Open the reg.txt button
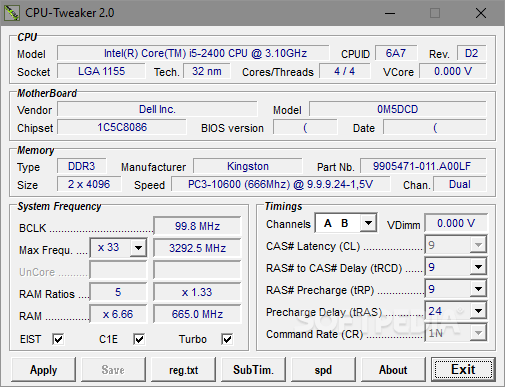 click(x=183, y=370)
